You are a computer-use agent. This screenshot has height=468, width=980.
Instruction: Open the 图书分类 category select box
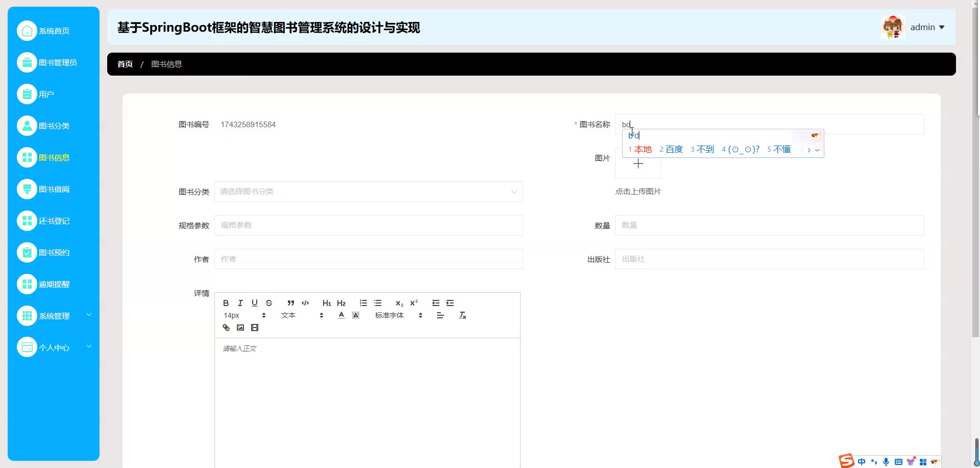click(369, 192)
